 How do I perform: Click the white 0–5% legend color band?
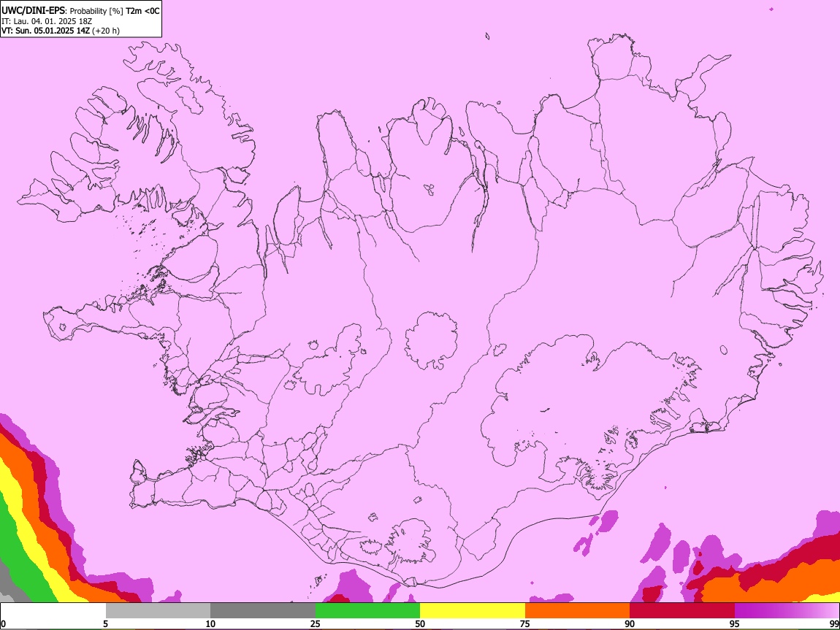[53, 610]
